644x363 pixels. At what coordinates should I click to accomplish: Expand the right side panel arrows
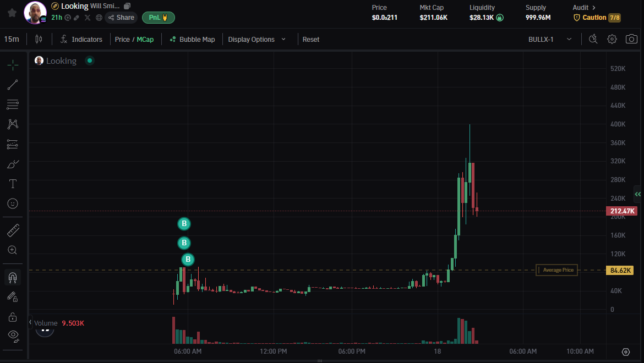(637, 194)
